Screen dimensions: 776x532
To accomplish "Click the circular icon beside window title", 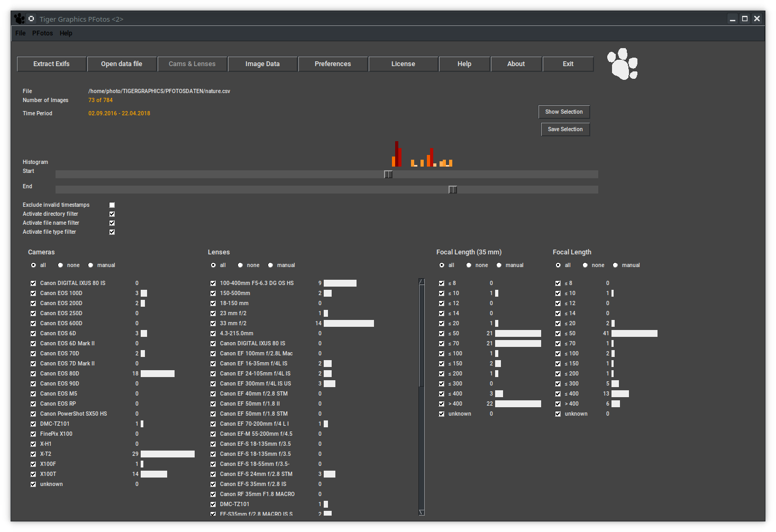I will [x=31, y=19].
